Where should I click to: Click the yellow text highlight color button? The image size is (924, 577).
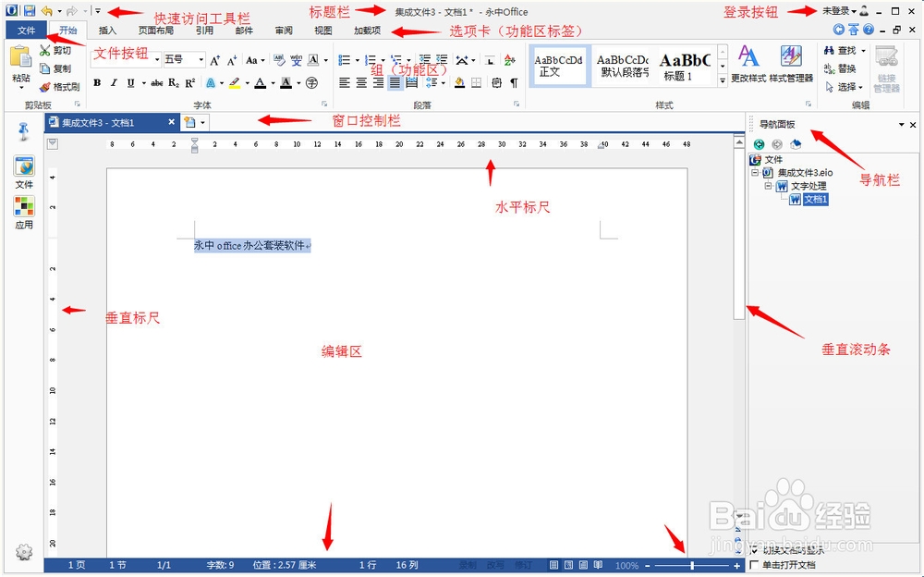[x=235, y=83]
